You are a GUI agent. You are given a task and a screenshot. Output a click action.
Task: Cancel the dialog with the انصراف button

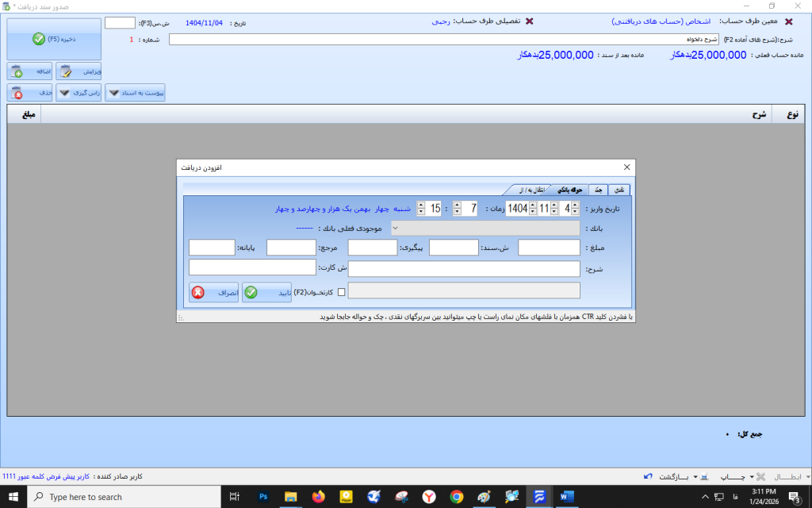click(214, 292)
